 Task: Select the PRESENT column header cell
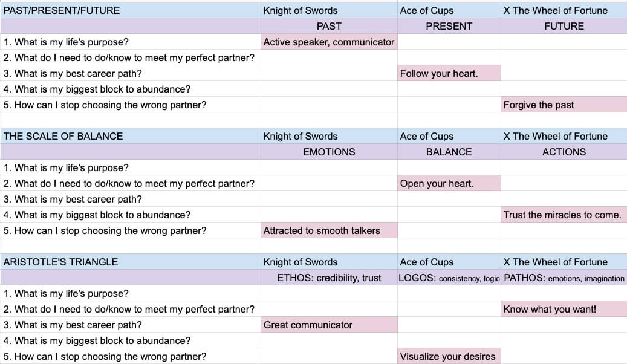point(449,26)
